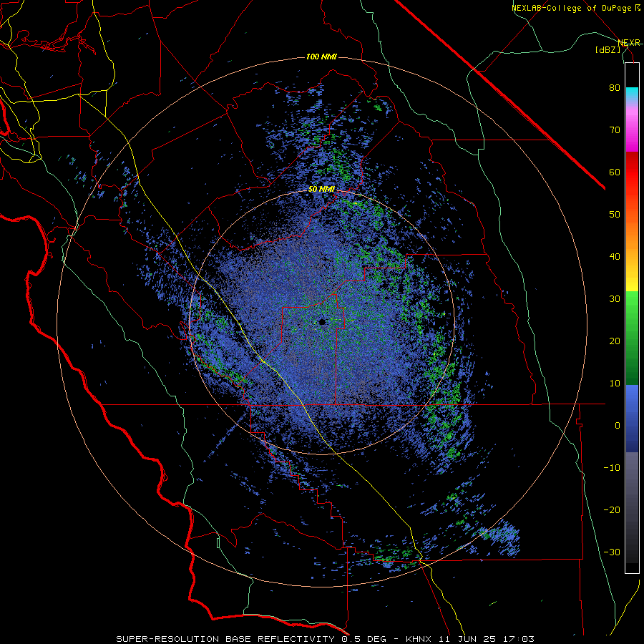Click the cyan band of the color bar

[x=632, y=94]
